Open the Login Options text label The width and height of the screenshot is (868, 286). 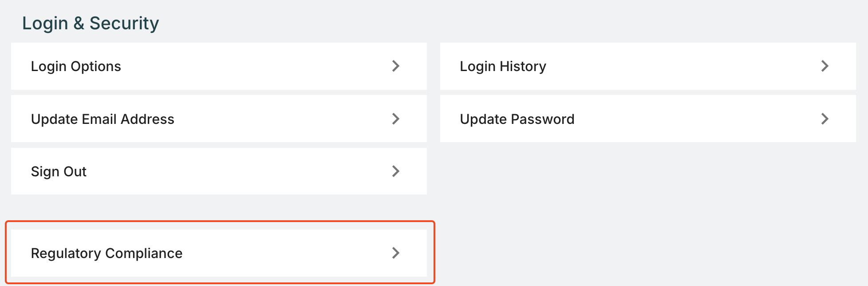76,66
